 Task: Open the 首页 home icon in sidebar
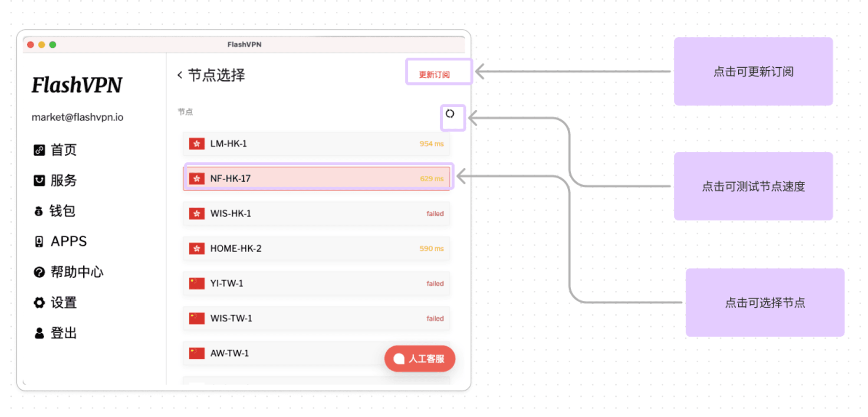pos(39,150)
